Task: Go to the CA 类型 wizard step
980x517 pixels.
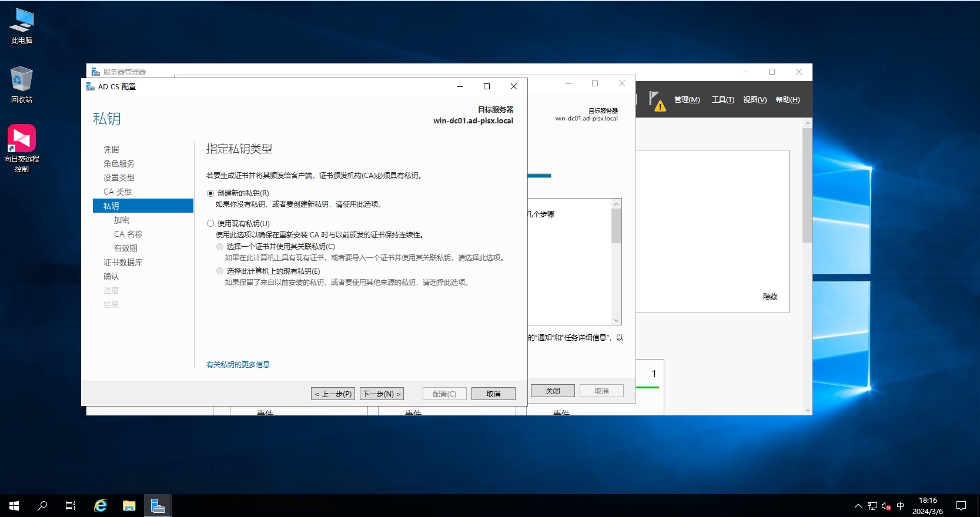Action: (x=118, y=192)
